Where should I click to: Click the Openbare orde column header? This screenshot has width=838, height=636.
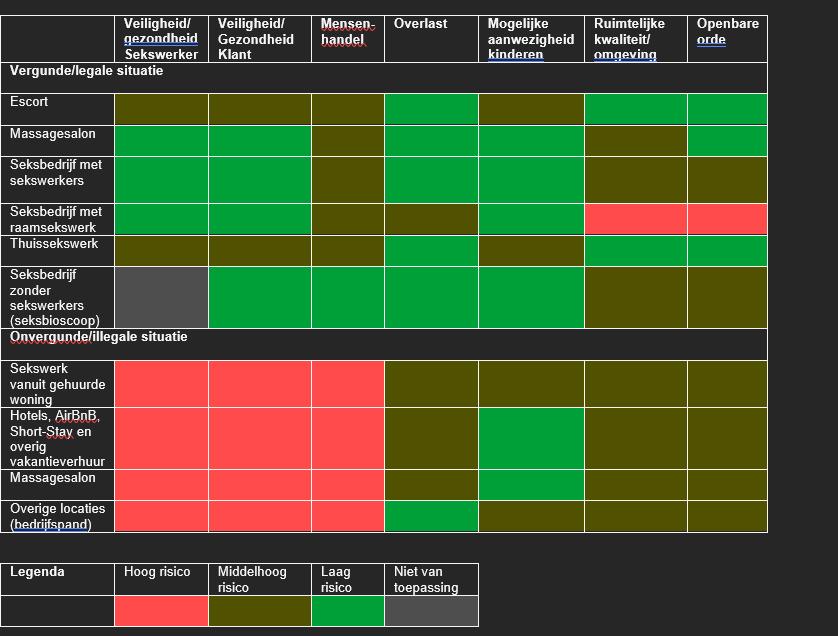pos(727,32)
